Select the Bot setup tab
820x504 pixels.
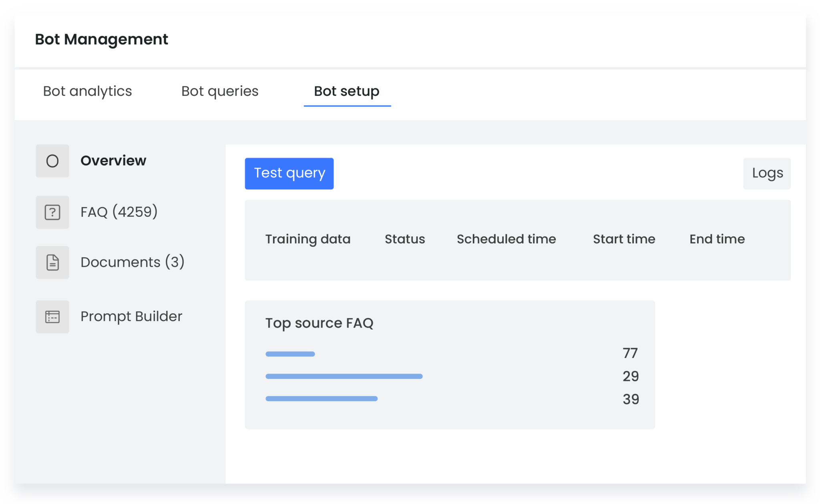[x=347, y=91]
